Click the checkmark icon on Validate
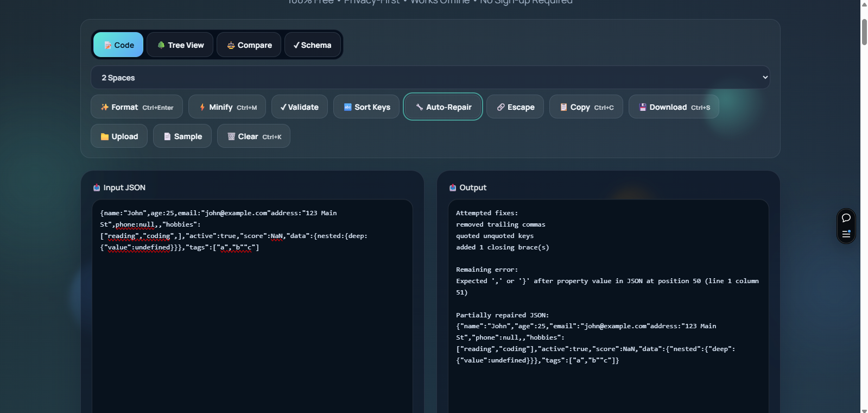 tap(283, 107)
